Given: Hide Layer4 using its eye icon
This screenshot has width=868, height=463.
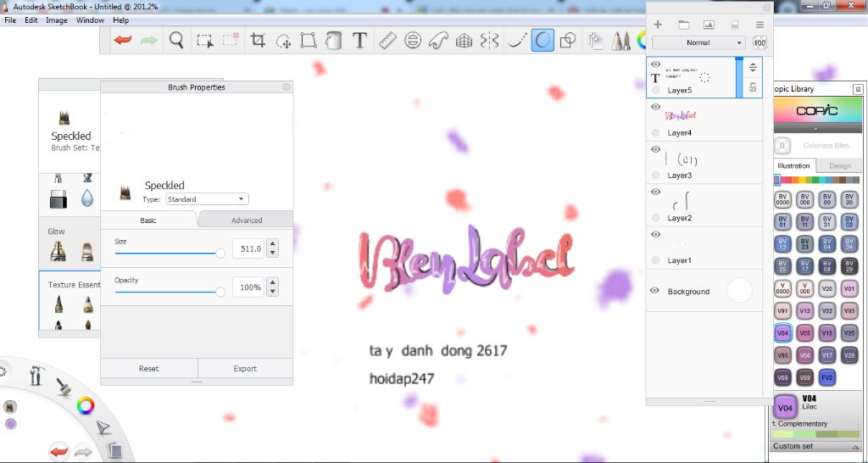Looking at the screenshot, I should pos(655,107).
